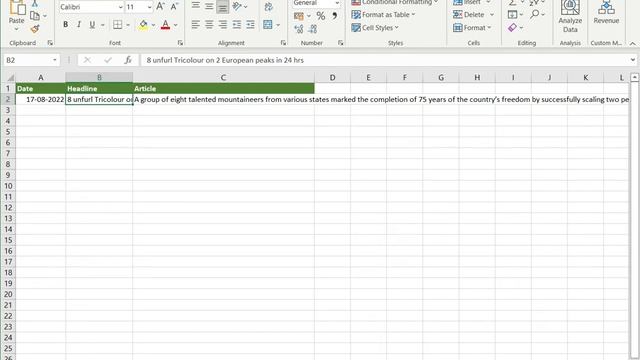640x360 pixels.
Task: Select row 2 header
Action: (x=8, y=99)
